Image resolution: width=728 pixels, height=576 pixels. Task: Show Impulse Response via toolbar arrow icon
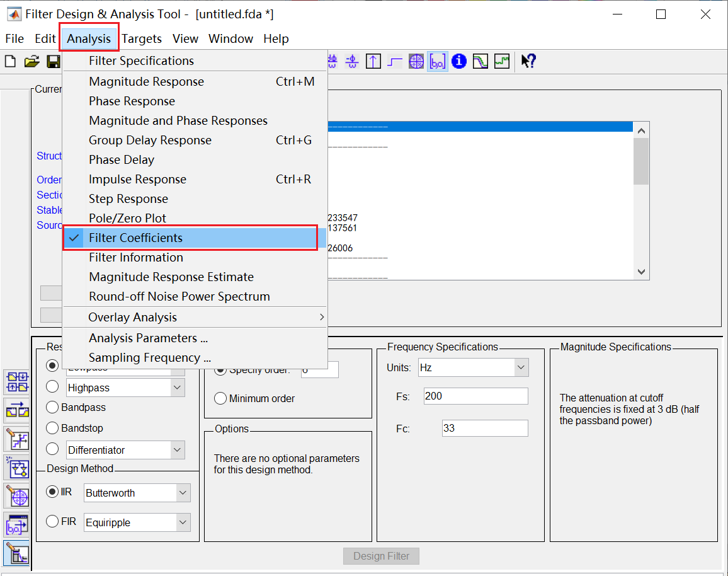(x=373, y=61)
